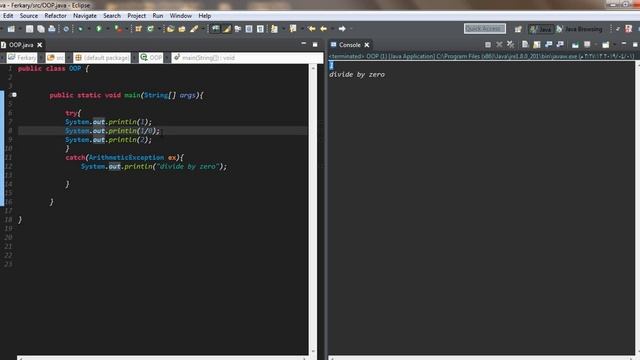Expand breadcrumb arrow after (default package)
Image resolution: width=640 pixels, height=360 pixels.
pyautogui.click(x=134, y=58)
